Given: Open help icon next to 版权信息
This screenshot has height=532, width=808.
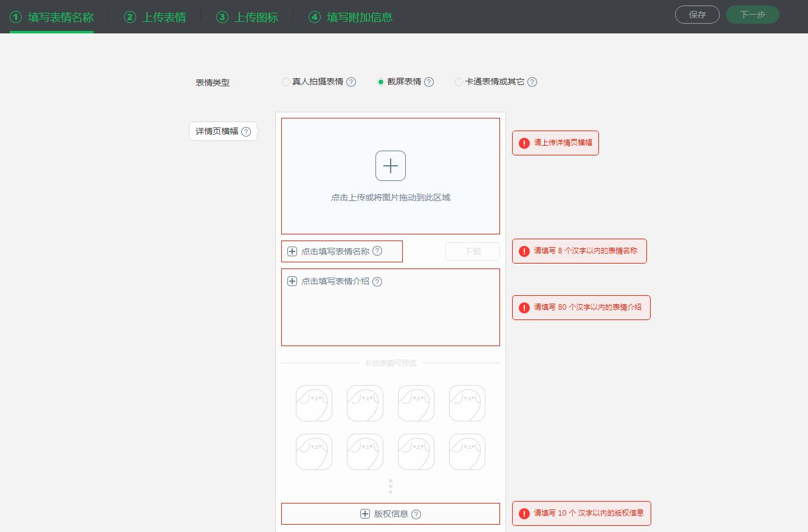Looking at the screenshot, I should [416, 514].
